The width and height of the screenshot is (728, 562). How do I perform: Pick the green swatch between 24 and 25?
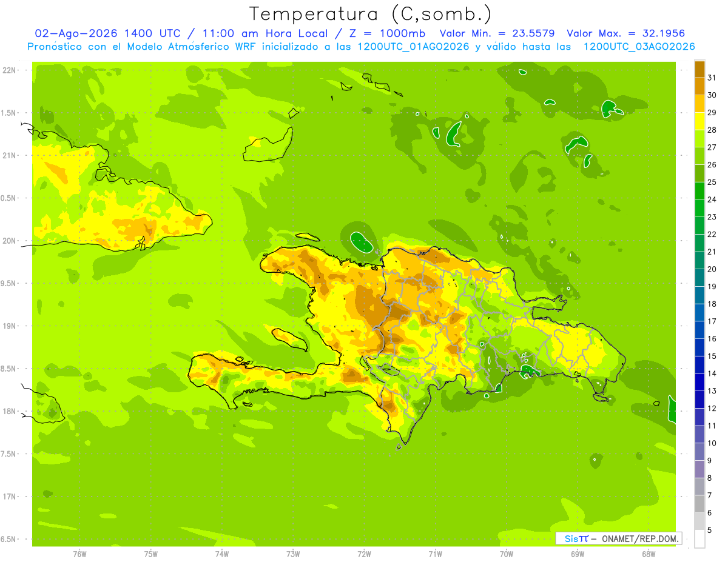(x=699, y=191)
